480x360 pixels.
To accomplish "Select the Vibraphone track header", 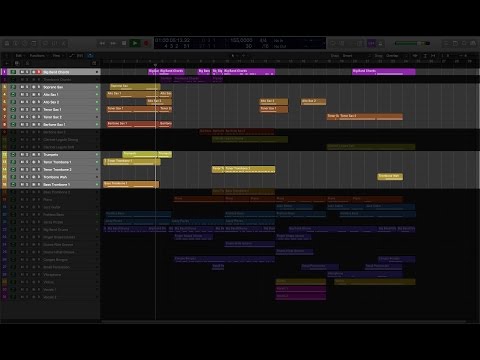I will click(x=50, y=275).
